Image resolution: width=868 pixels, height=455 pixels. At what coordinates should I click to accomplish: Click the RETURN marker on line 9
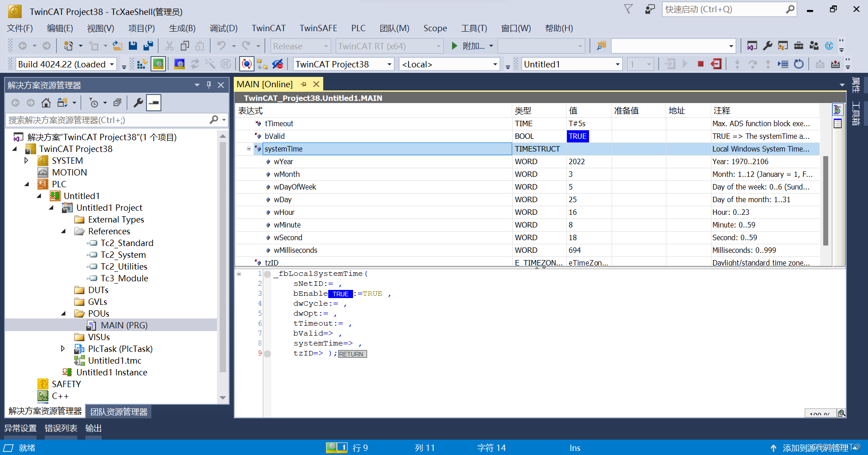click(x=352, y=354)
